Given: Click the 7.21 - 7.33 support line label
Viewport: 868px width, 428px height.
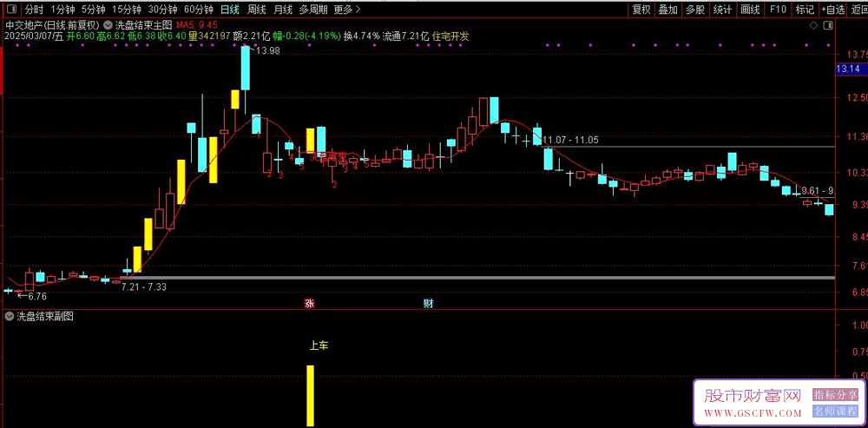Looking at the screenshot, I should 144,286.
